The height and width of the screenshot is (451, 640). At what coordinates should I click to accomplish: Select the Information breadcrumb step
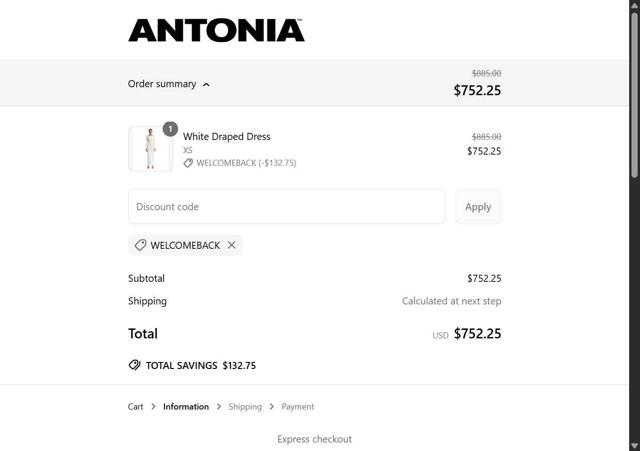(x=186, y=407)
